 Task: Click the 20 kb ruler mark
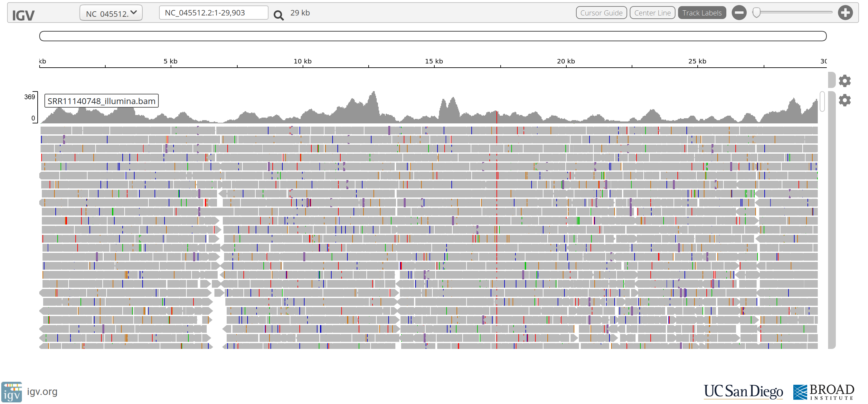click(x=566, y=62)
